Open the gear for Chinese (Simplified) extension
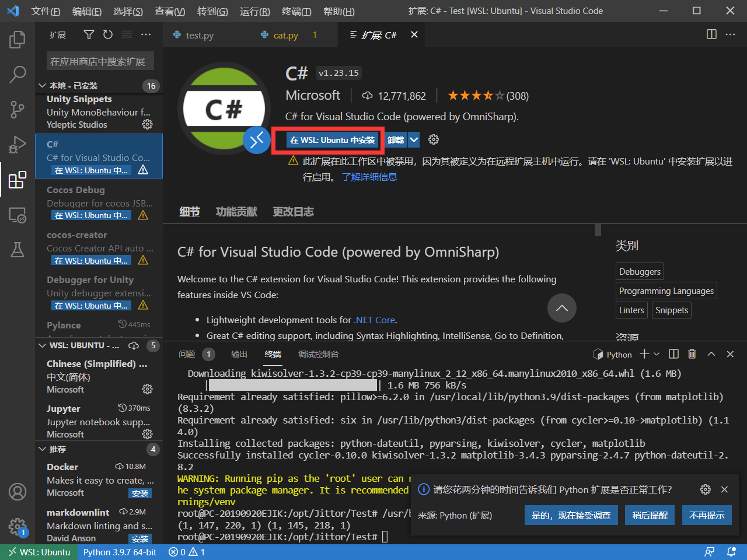This screenshot has height=560, width=747. pyautogui.click(x=147, y=389)
